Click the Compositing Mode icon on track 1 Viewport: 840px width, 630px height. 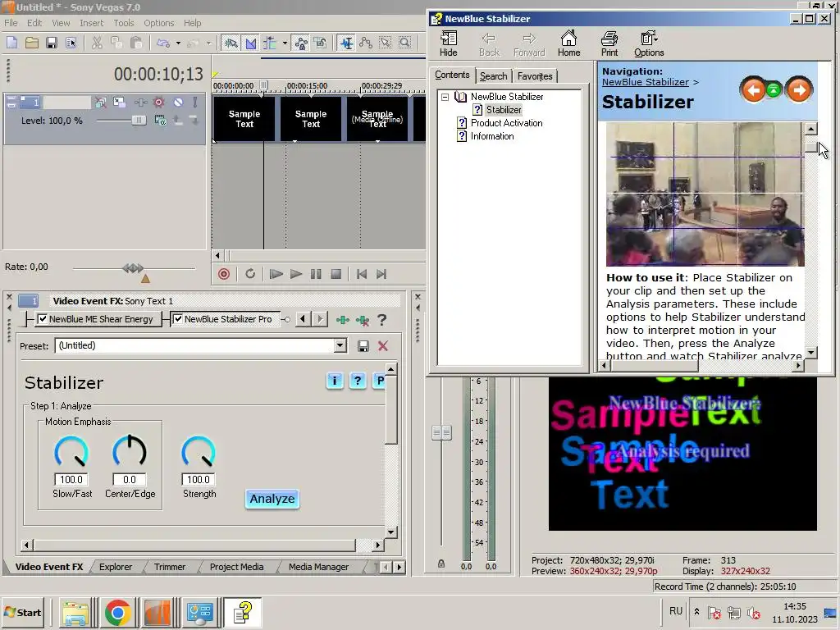[160, 121]
